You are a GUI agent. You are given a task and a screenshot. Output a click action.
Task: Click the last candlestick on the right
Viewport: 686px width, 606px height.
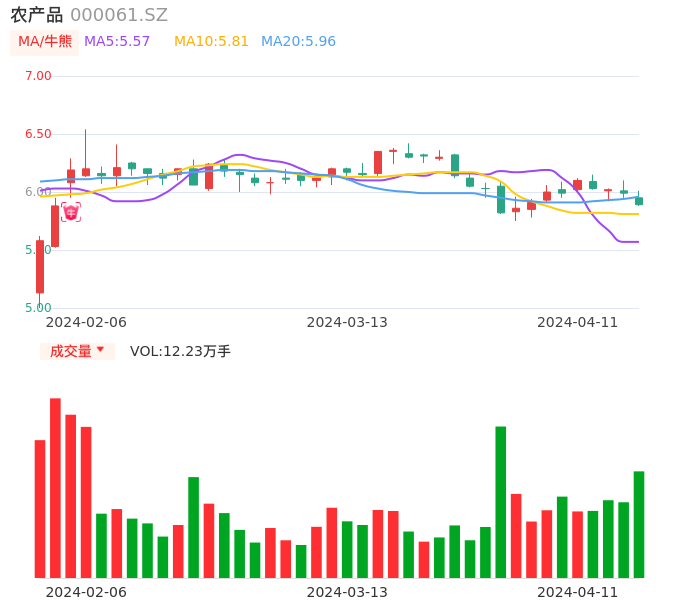click(x=638, y=201)
